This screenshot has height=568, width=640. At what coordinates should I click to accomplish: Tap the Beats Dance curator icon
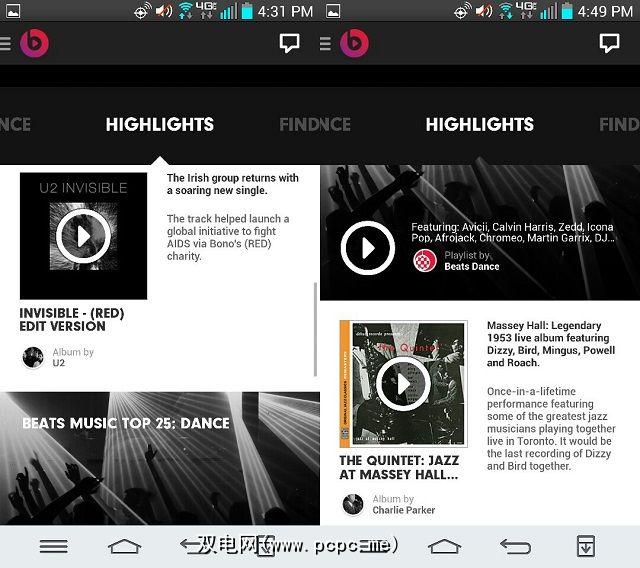(424, 260)
